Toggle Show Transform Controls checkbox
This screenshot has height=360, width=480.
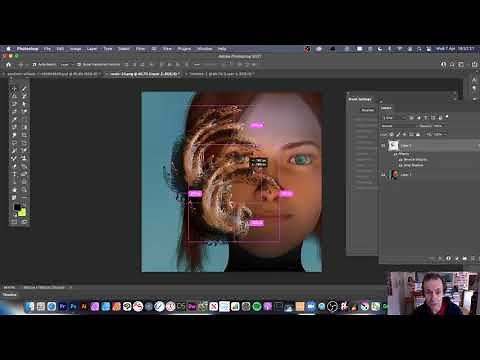(x=79, y=64)
